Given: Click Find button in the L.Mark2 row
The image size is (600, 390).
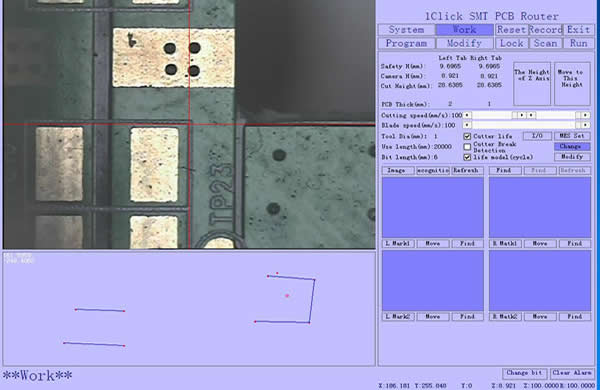Looking at the screenshot, I should (467, 317).
